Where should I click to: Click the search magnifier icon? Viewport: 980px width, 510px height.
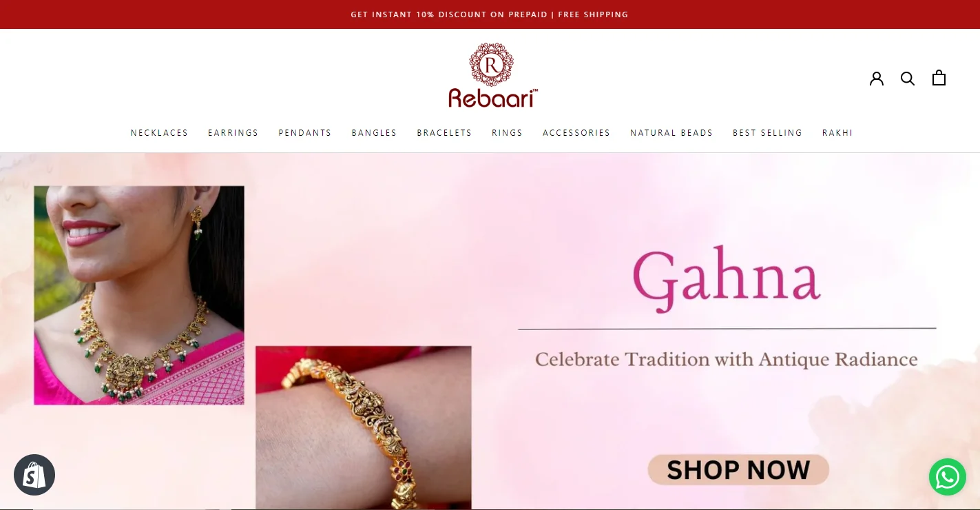pyautogui.click(x=908, y=79)
